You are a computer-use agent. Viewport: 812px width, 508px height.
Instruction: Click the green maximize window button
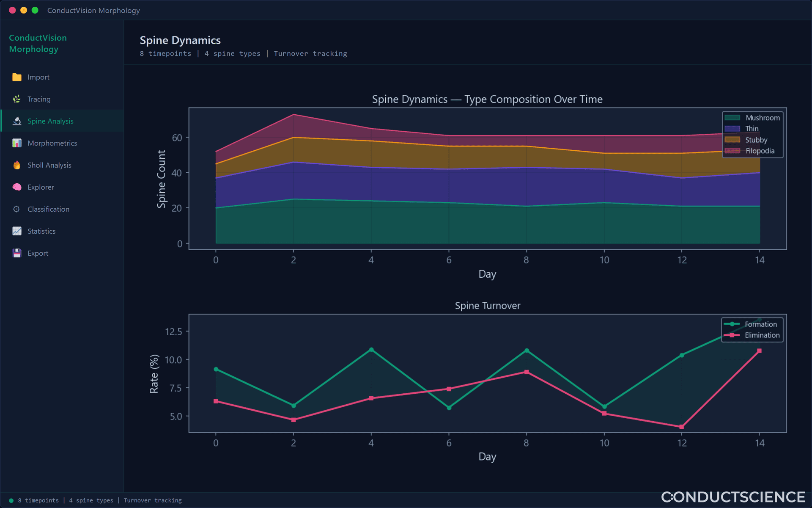[x=35, y=10]
